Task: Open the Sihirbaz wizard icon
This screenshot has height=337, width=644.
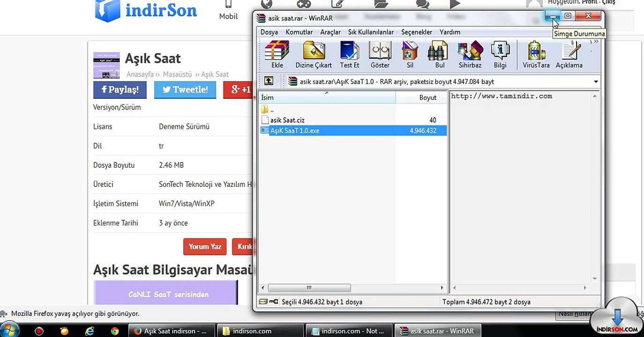Action: click(470, 55)
